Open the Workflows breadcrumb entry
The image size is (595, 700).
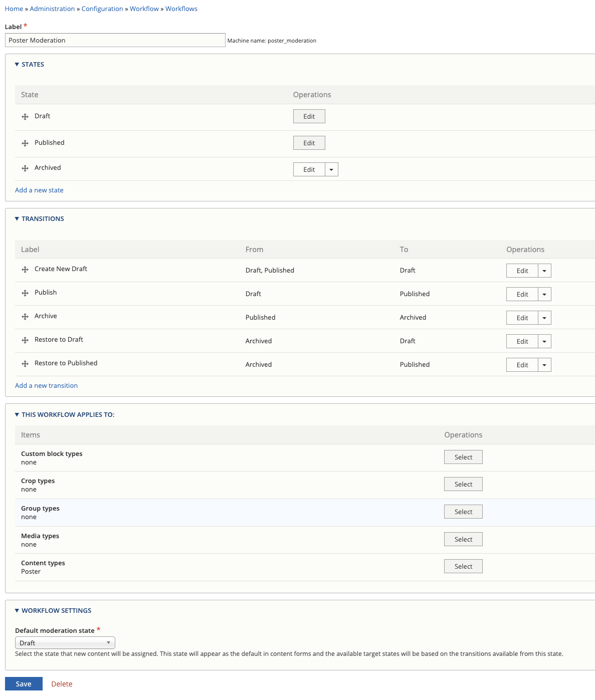[181, 9]
